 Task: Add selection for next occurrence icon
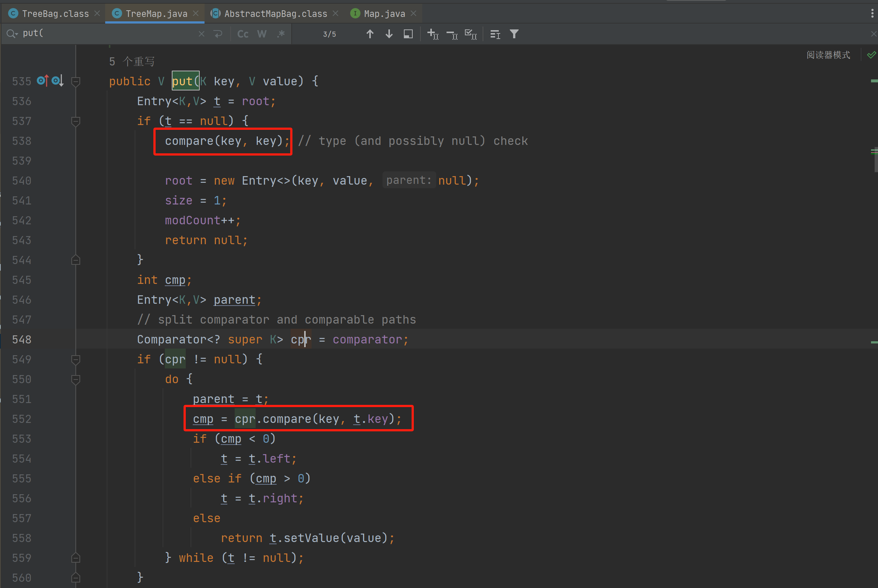tap(433, 34)
